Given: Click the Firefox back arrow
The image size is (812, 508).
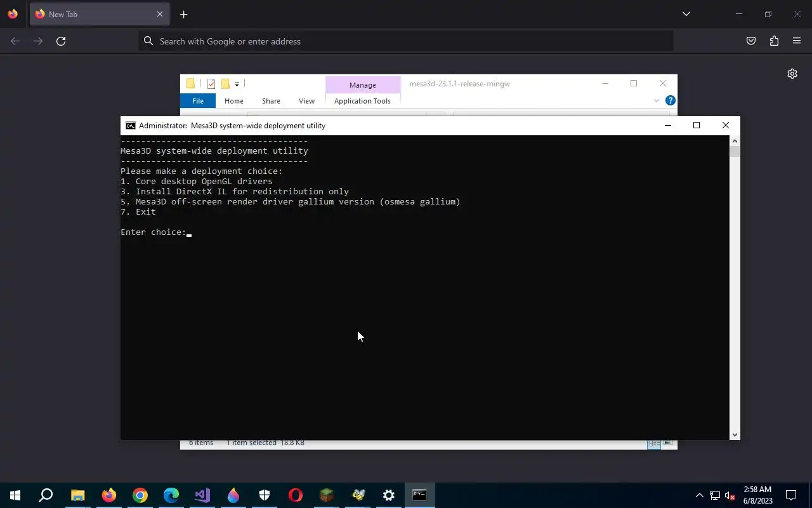Looking at the screenshot, I should coord(15,41).
